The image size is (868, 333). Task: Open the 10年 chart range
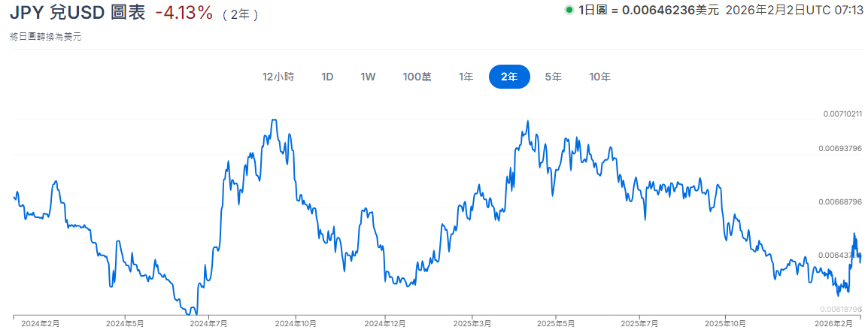pyautogui.click(x=600, y=77)
